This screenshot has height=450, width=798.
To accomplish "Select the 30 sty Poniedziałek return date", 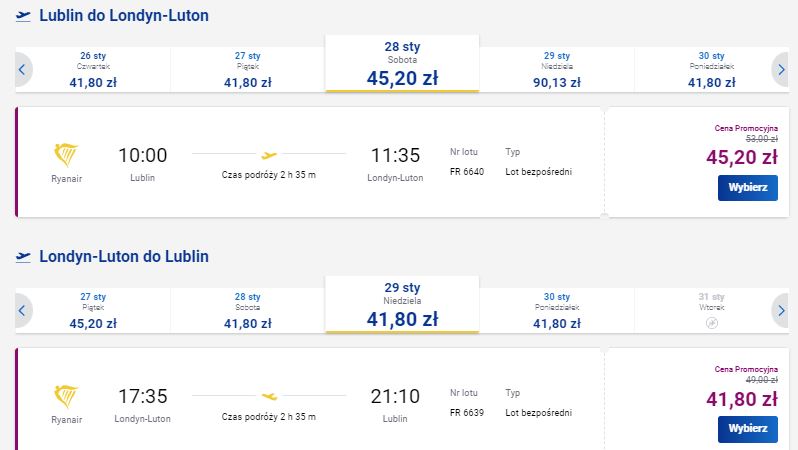I will [x=557, y=311].
